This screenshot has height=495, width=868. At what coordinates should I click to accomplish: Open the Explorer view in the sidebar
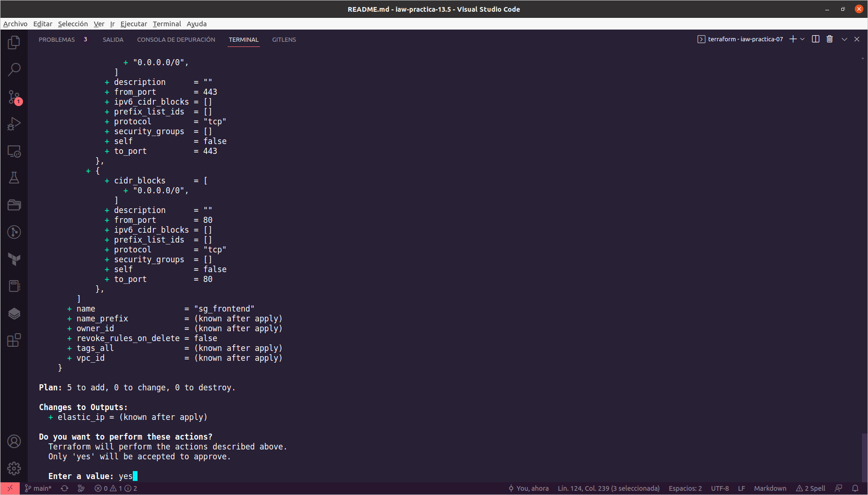[14, 42]
